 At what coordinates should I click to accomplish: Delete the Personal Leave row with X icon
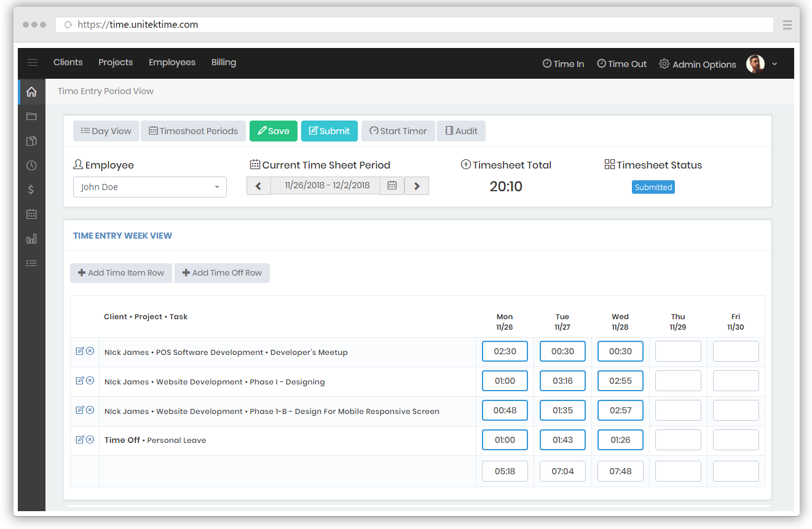tap(90, 440)
